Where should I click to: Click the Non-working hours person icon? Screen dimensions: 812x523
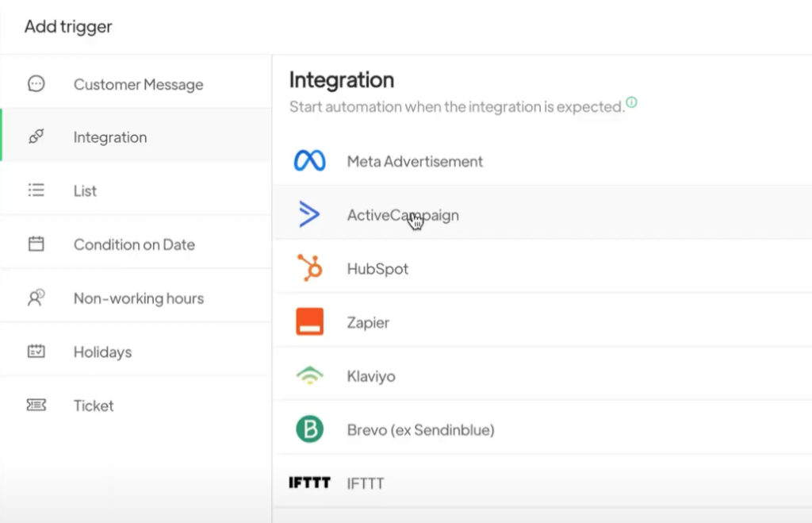pos(36,298)
